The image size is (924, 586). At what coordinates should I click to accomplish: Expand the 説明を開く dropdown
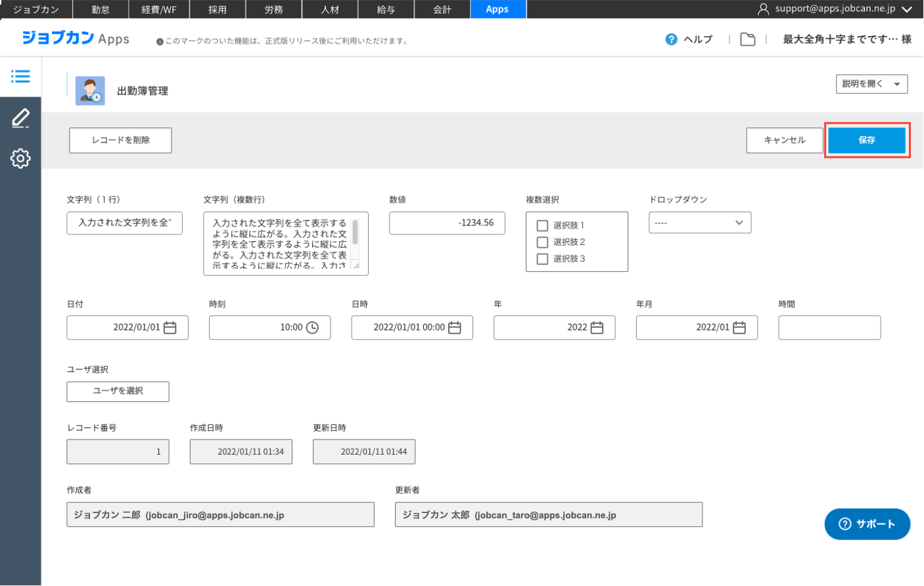[871, 84]
